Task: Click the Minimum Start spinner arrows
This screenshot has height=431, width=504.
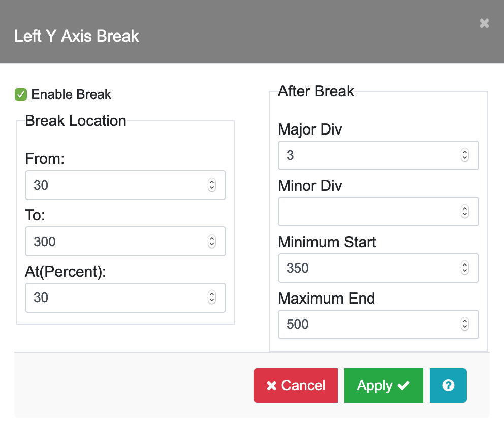Action: (464, 268)
